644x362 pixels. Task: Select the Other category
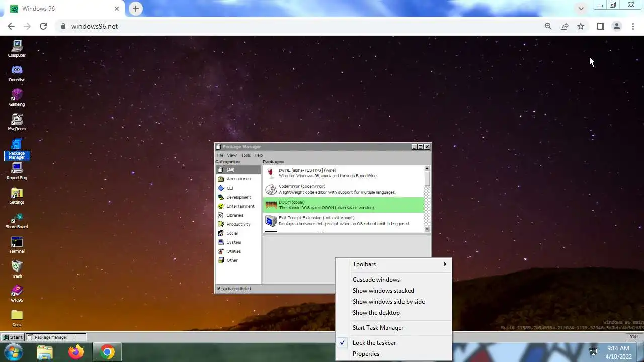coord(238,260)
